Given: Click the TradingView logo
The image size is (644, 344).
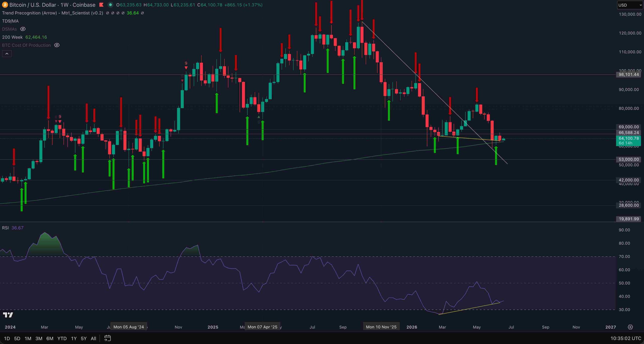Looking at the screenshot, I should (x=8, y=315).
